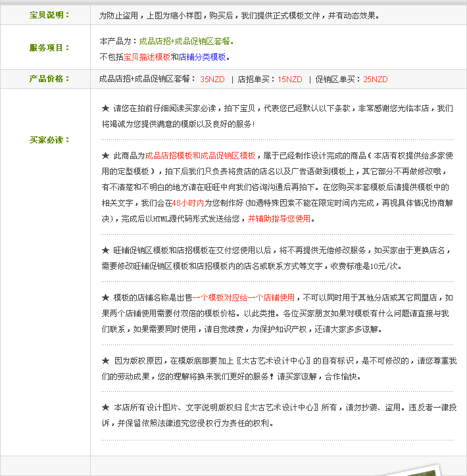Viewport: 467px width, 476px height.
Task: Click the red 一个模板对应一个店铺使用 text
Action: 244,297
